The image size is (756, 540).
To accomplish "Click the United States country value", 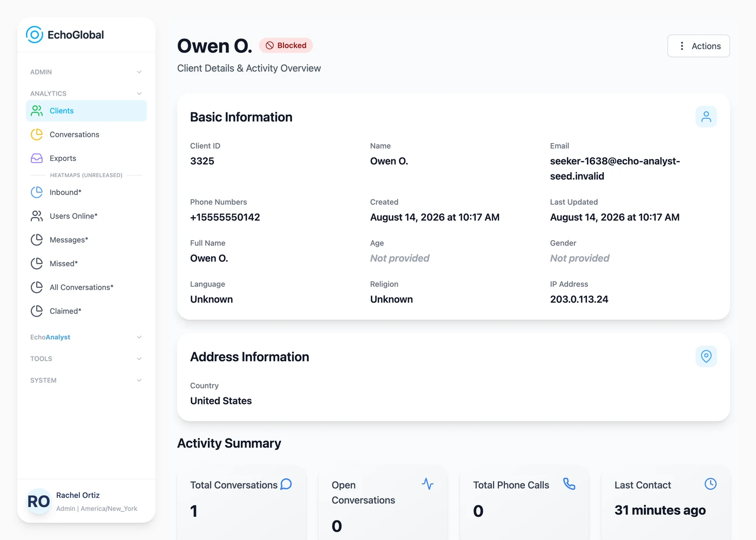I will pos(221,401).
